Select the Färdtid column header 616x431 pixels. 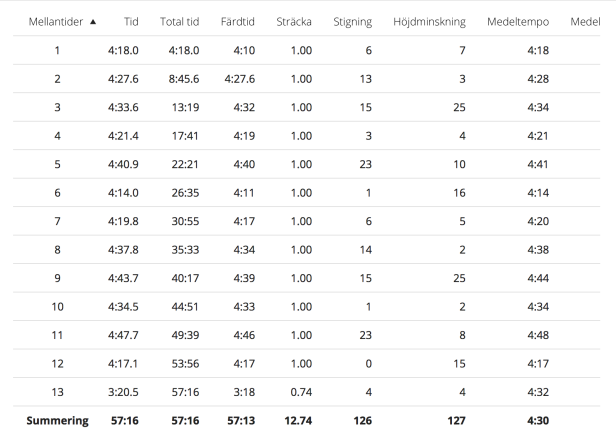[x=238, y=22]
